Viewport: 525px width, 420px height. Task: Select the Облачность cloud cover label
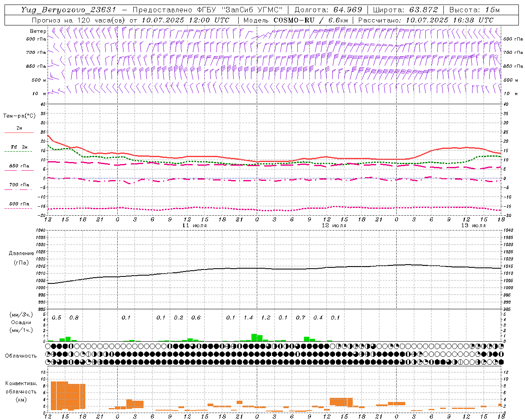pyautogui.click(x=21, y=356)
